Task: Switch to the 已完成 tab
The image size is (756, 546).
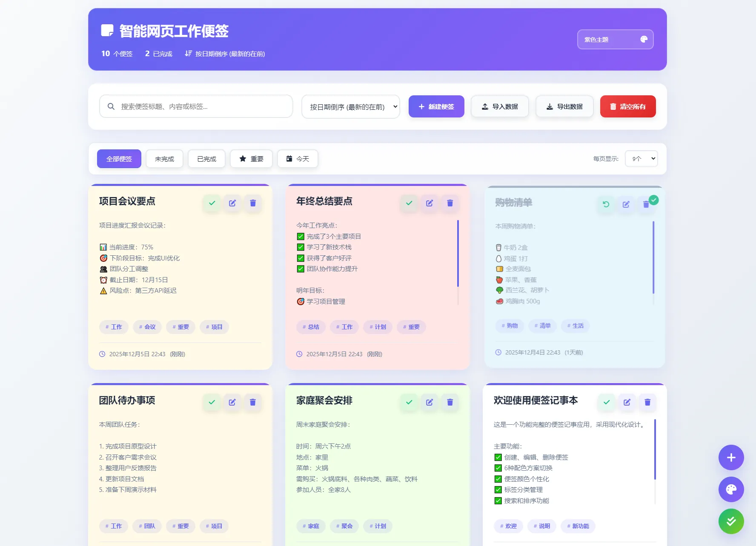Action: tap(206, 158)
